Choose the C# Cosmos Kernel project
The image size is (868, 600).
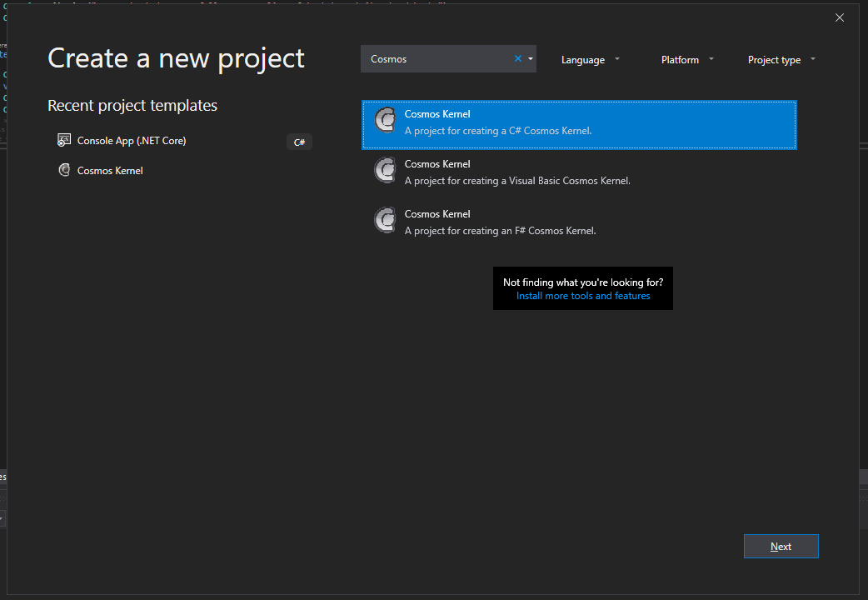click(x=580, y=123)
